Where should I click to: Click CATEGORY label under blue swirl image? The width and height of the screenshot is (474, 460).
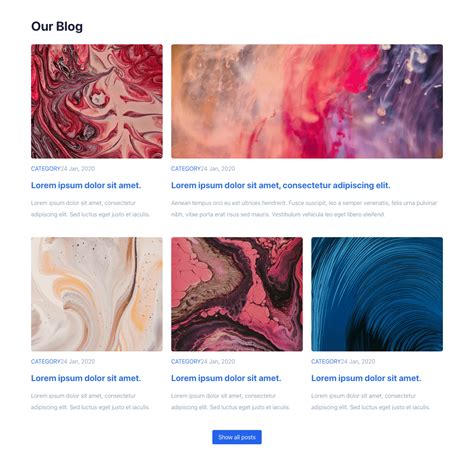point(326,361)
